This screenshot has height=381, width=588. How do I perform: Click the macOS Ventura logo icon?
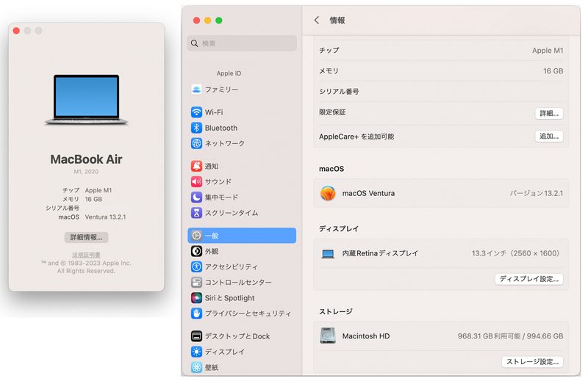[328, 193]
